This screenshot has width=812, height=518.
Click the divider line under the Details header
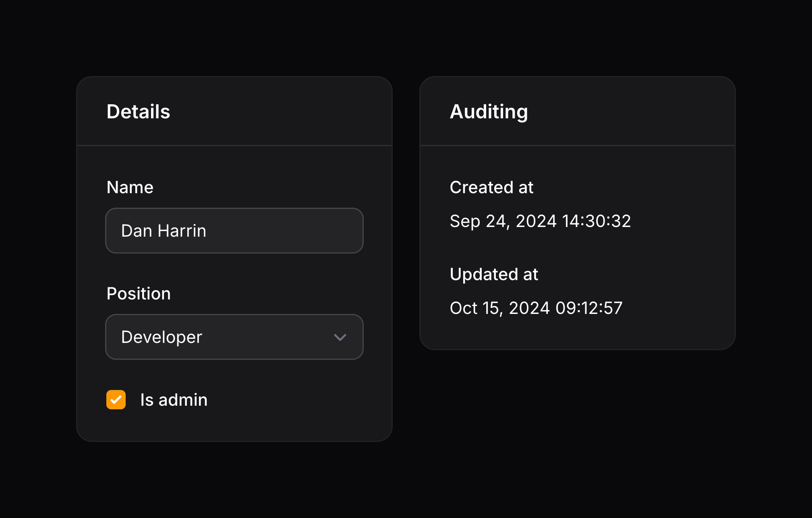coord(234,145)
